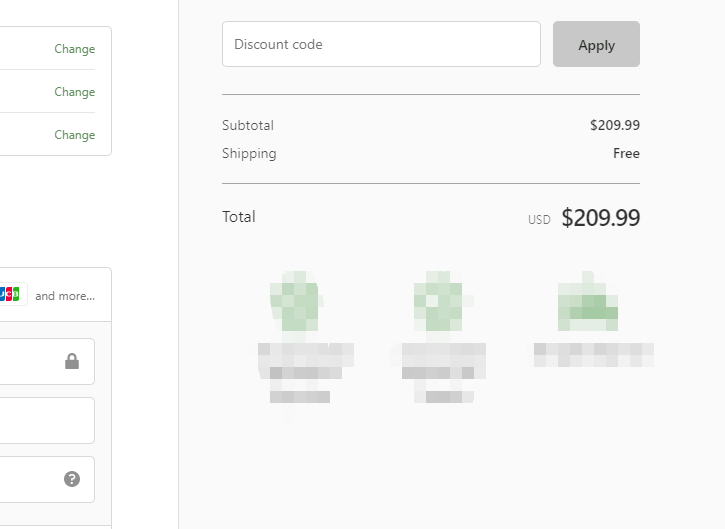The height and width of the screenshot is (529, 725).
Task: Click the lock icon in the card field
Action: 72,361
